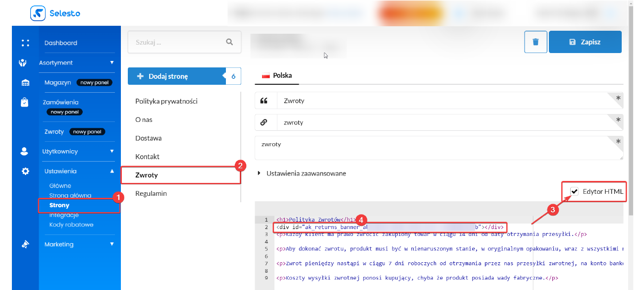Open Zamówienia in sidebar
Viewport: 644px width, 290px height.
tap(60, 102)
